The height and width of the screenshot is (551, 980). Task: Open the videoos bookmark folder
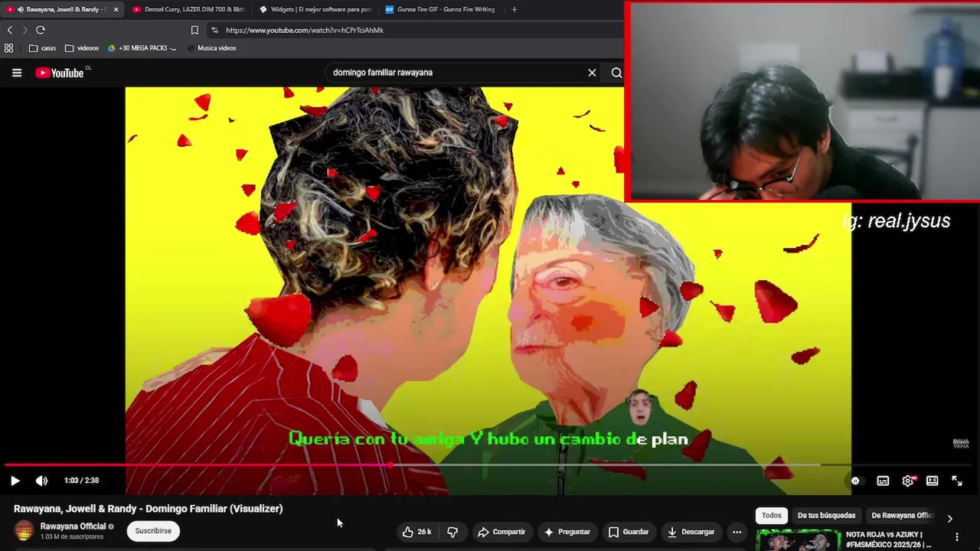pyautogui.click(x=82, y=47)
